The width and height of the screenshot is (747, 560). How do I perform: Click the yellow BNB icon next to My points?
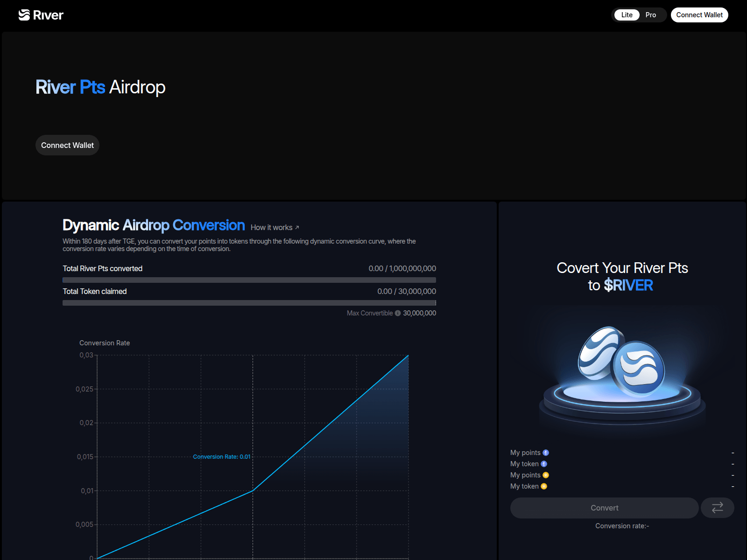tap(546, 475)
